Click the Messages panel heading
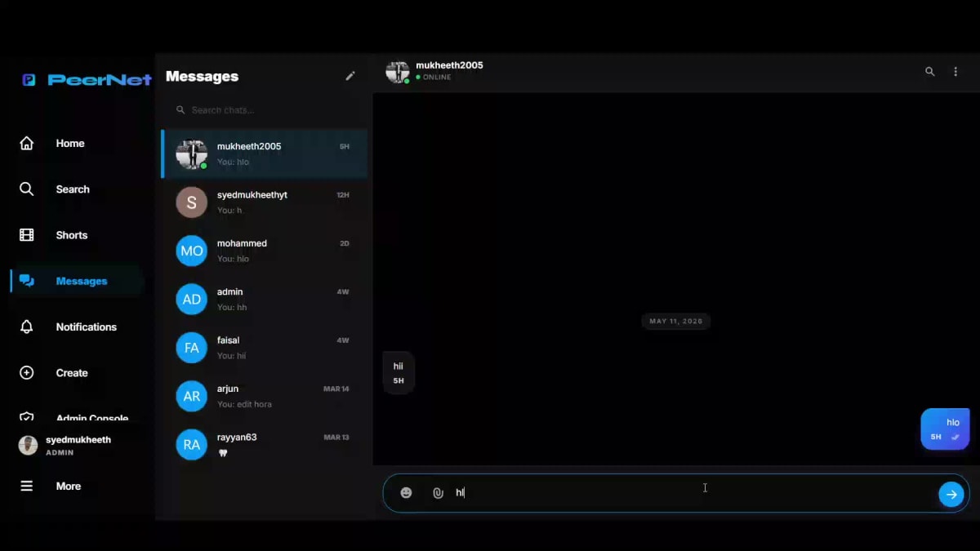 pos(202,76)
